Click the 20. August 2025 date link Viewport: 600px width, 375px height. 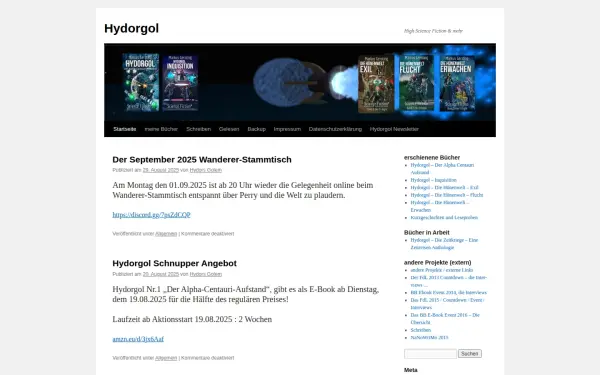161,274
